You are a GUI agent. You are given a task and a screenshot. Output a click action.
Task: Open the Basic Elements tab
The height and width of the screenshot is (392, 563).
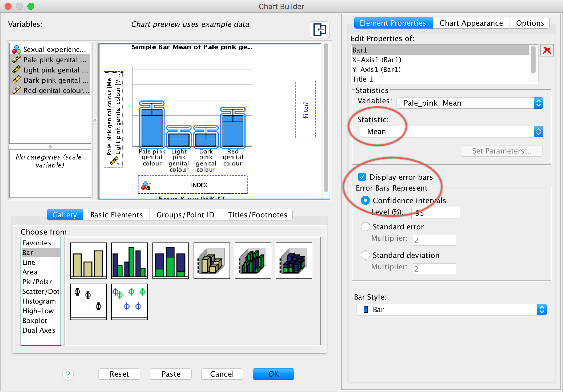coord(116,215)
